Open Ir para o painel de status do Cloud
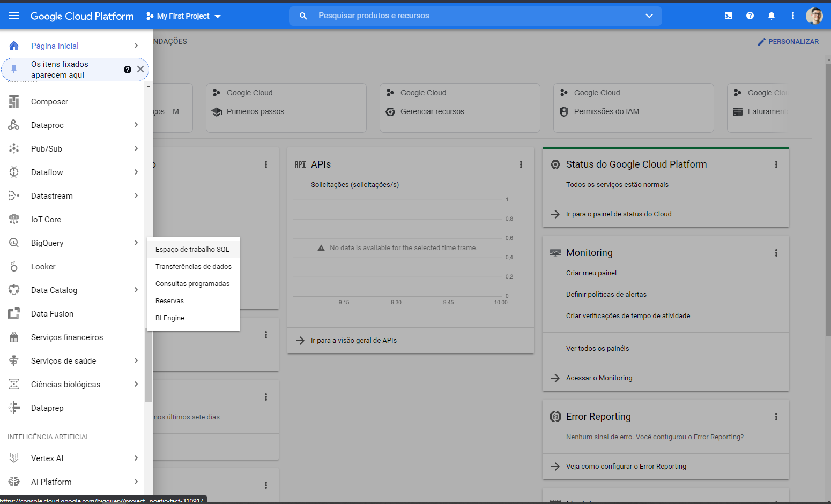 pyautogui.click(x=619, y=214)
